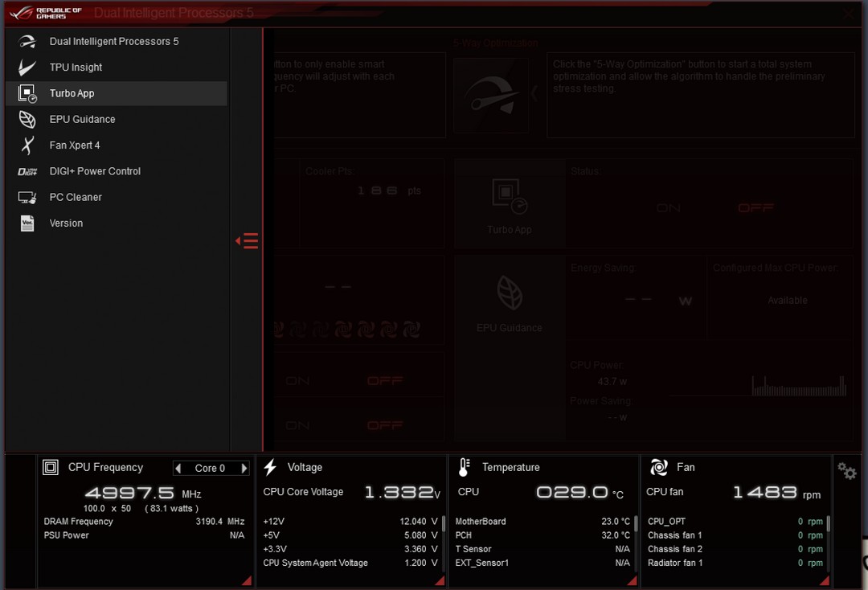
Task: Set Turbo App status to OFF
Action: [x=755, y=208]
